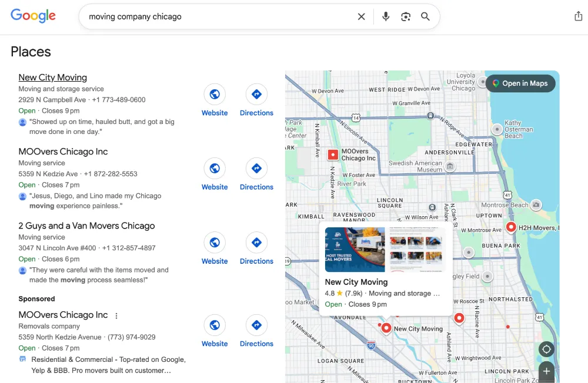
Task: Click the New City Moving red map pin
Action: (x=386, y=328)
